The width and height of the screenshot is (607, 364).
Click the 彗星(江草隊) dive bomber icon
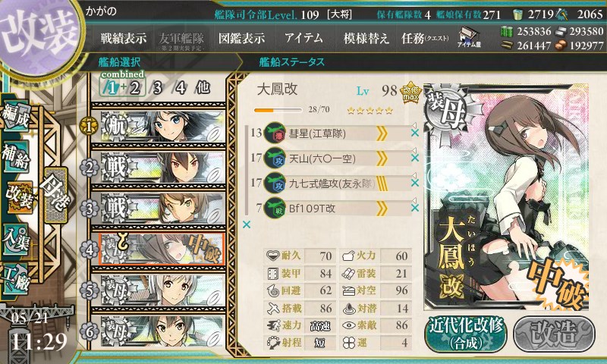pos(275,133)
